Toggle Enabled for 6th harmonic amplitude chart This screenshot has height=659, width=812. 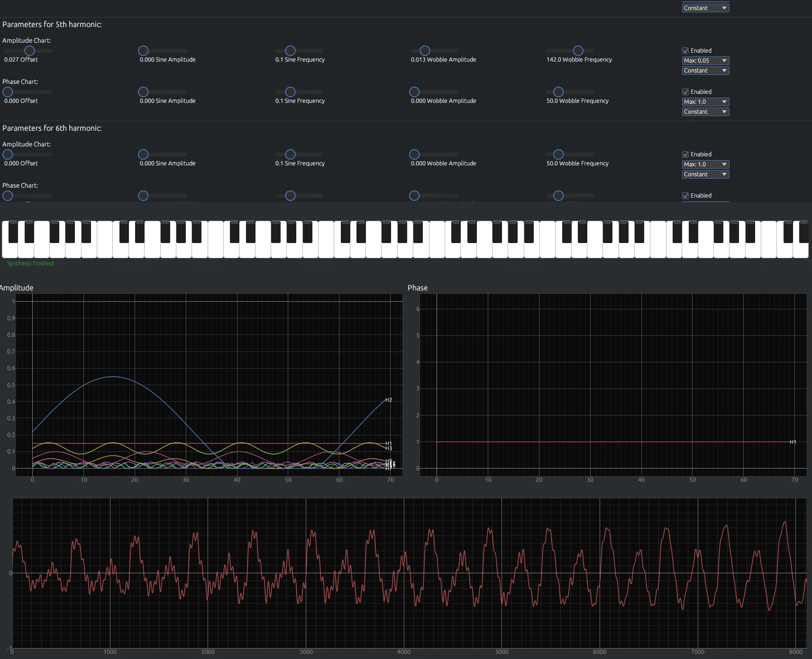click(x=685, y=154)
